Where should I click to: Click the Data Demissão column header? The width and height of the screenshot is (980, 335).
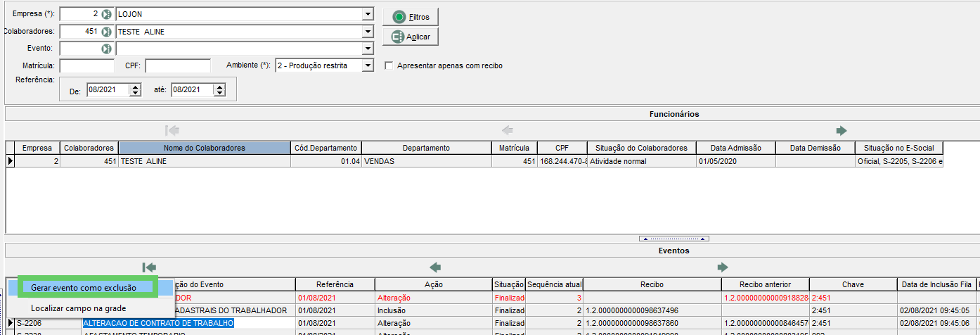click(x=815, y=148)
